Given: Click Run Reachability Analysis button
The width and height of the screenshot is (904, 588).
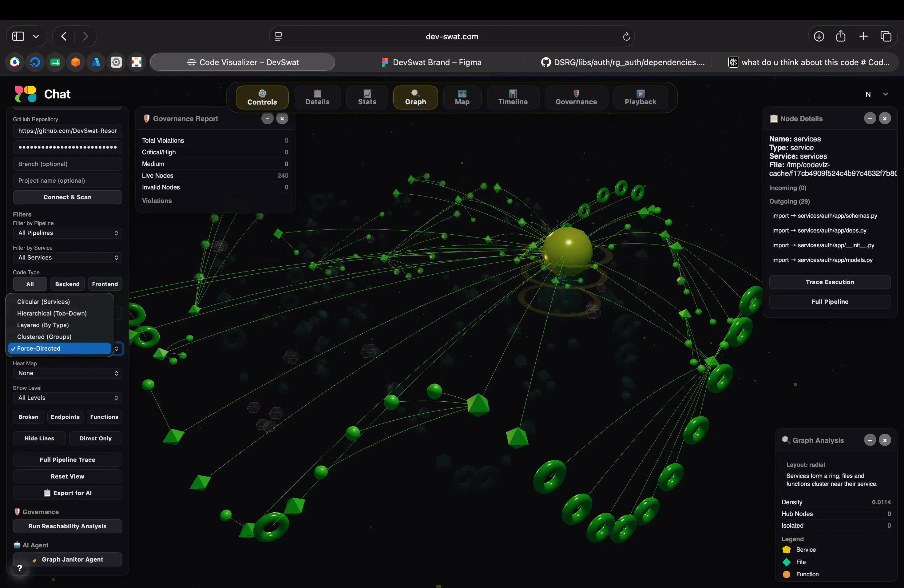Looking at the screenshot, I should tap(68, 526).
